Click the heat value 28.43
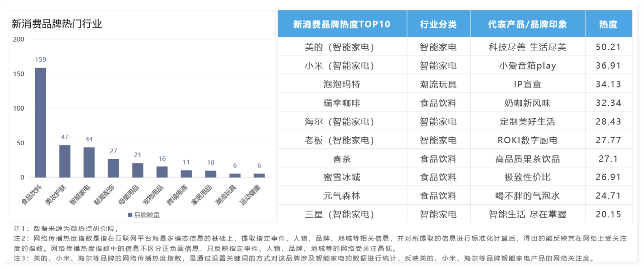 tap(608, 121)
